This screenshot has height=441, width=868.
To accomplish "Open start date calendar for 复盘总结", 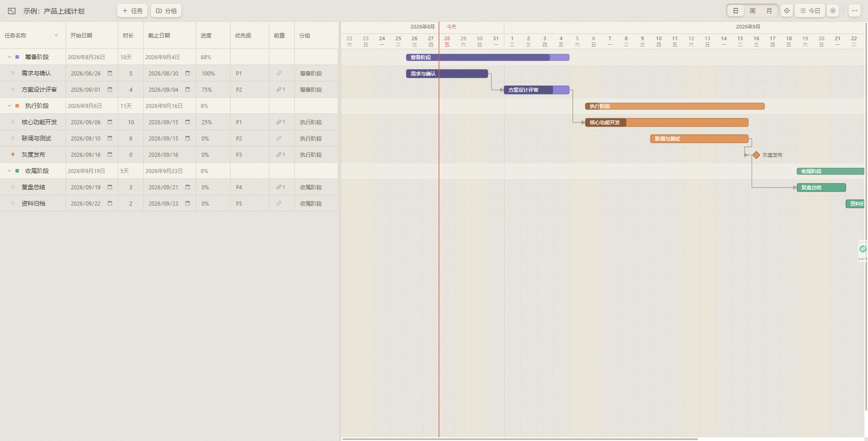I will pyautogui.click(x=110, y=187).
